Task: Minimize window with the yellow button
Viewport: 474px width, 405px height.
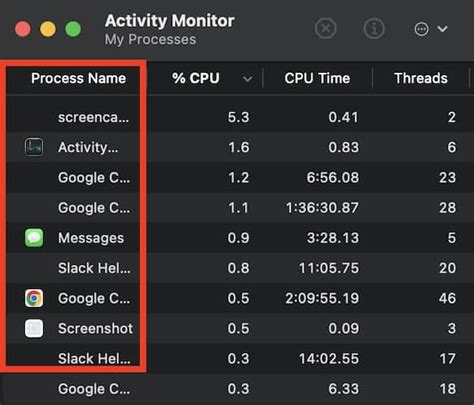Action: point(48,29)
